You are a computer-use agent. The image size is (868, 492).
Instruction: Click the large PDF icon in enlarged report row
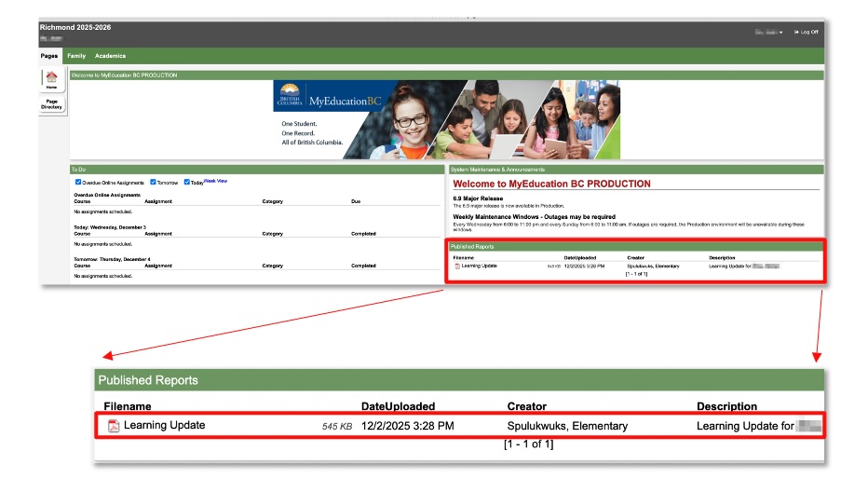[x=114, y=426]
